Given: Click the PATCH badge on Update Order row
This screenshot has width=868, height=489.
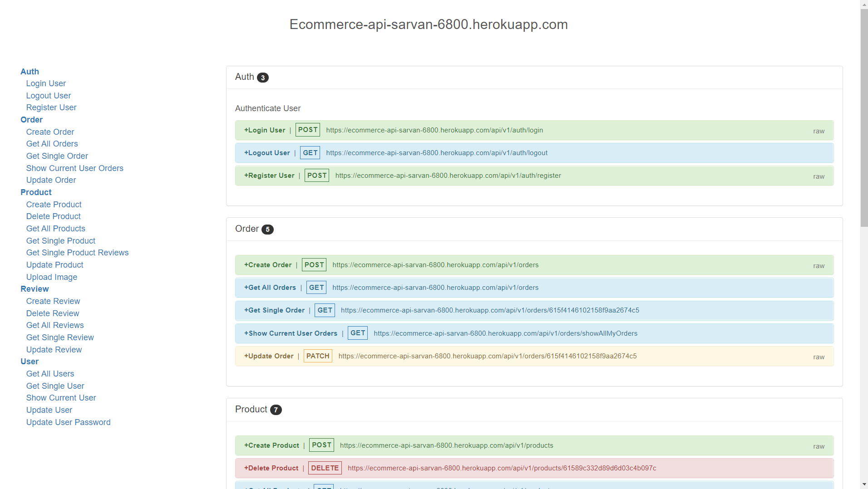Looking at the screenshot, I should [x=317, y=356].
